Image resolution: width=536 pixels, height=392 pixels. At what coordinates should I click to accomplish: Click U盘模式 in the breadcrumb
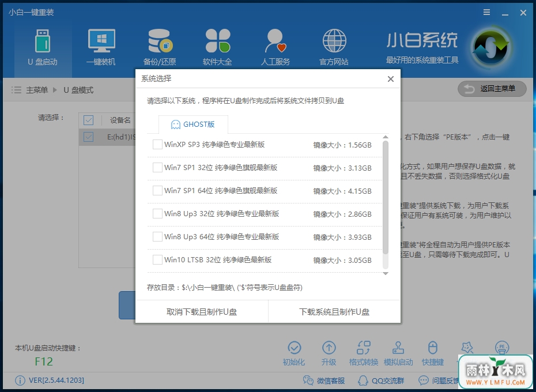pyautogui.click(x=78, y=90)
